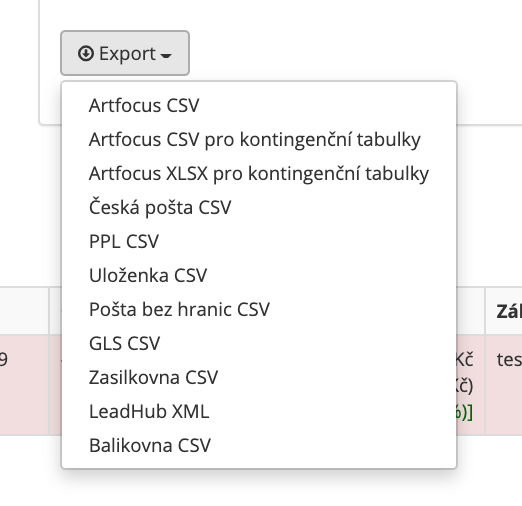This screenshot has width=522, height=506.
Task: Pick the PPL CSV export option
Action: (x=259, y=241)
